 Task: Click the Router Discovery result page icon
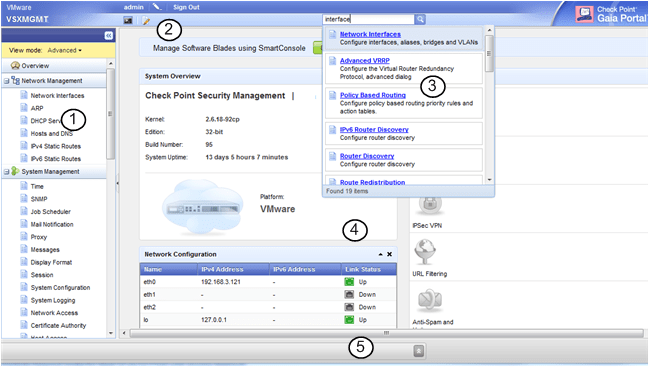coord(332,156)
